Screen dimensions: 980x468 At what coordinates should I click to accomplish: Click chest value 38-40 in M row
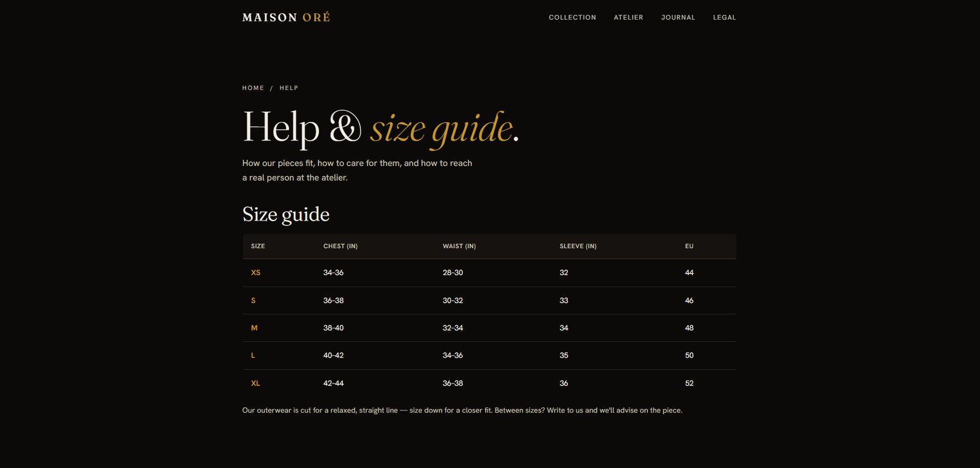[333, 328]
